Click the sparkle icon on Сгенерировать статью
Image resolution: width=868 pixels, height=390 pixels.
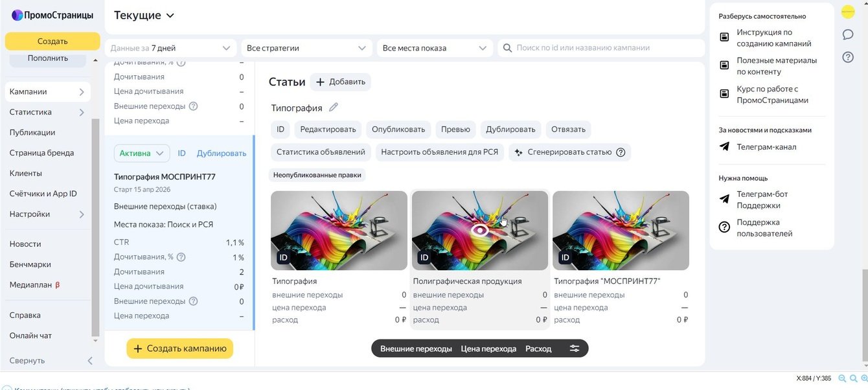click(519, 152)
